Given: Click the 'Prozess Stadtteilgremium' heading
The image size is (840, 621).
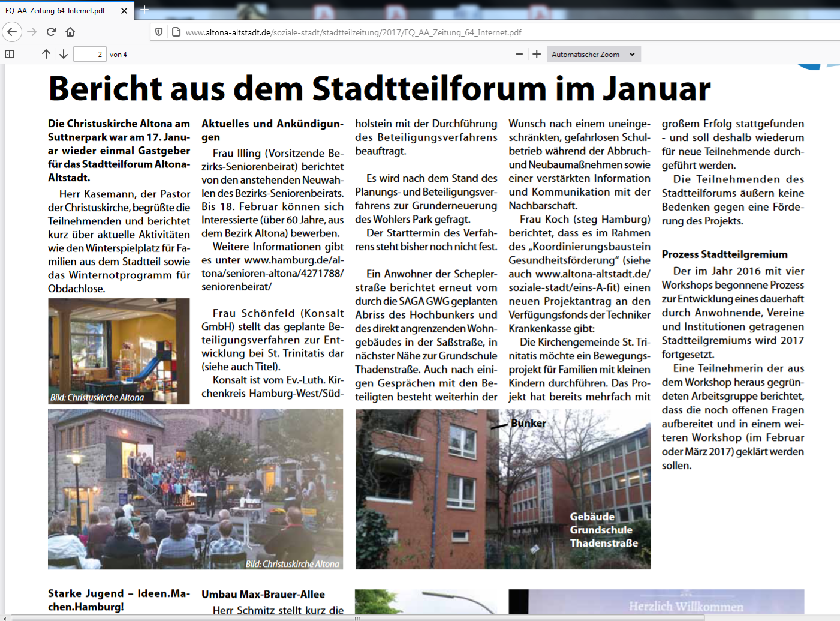Looking at the screenshot, I should click(725, 254).
